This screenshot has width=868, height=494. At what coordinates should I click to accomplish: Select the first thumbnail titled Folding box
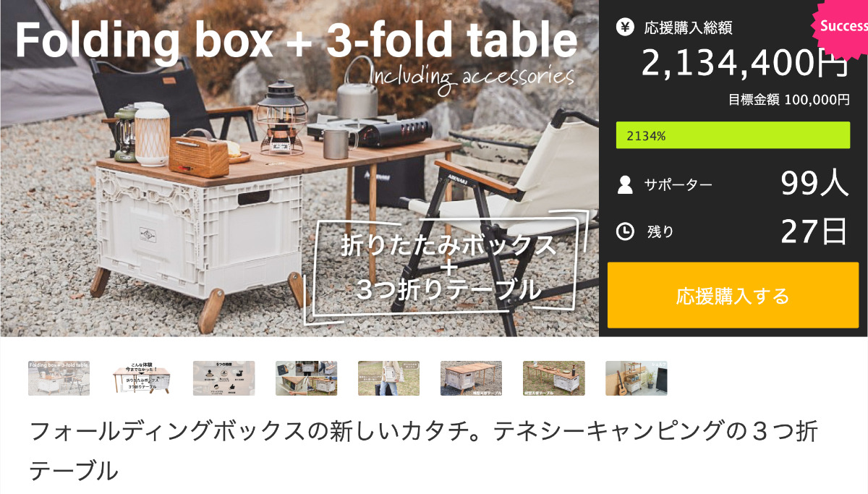[59, 378]
